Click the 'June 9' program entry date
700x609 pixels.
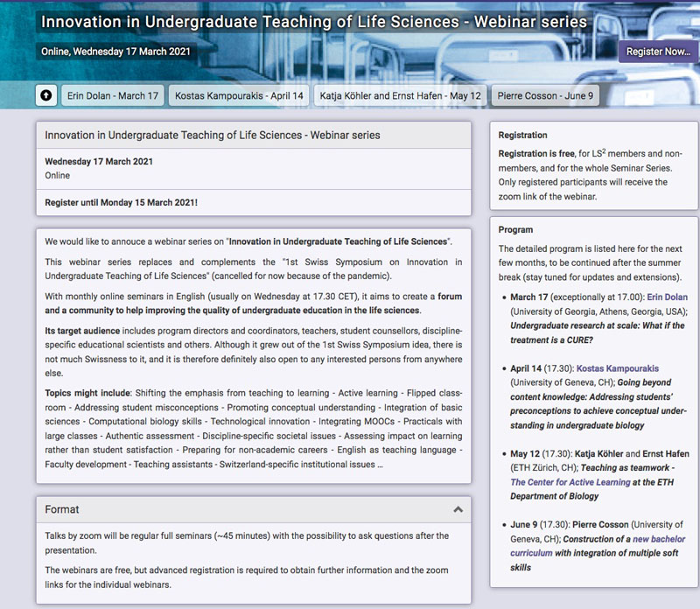[x=523, y=525]
